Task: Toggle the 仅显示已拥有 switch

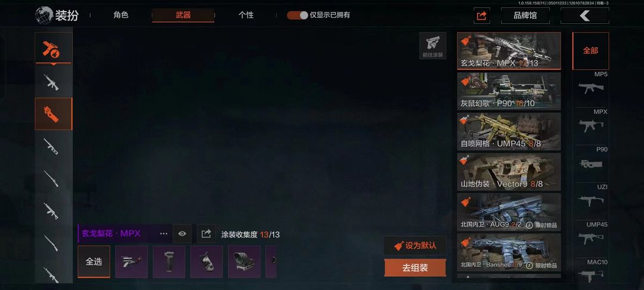Action: pos(297,15)
